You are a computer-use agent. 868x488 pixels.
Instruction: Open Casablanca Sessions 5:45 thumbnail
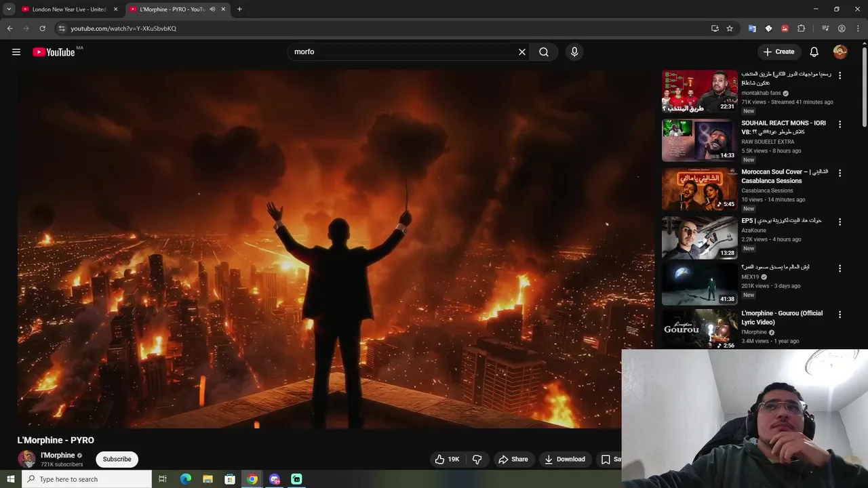[699, 189]
